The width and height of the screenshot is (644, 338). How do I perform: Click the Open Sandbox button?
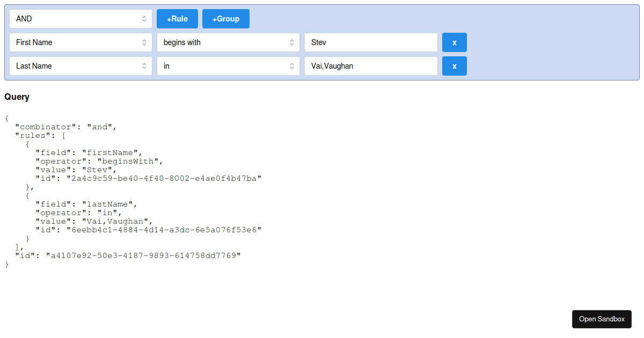click(x=602, y=319)
